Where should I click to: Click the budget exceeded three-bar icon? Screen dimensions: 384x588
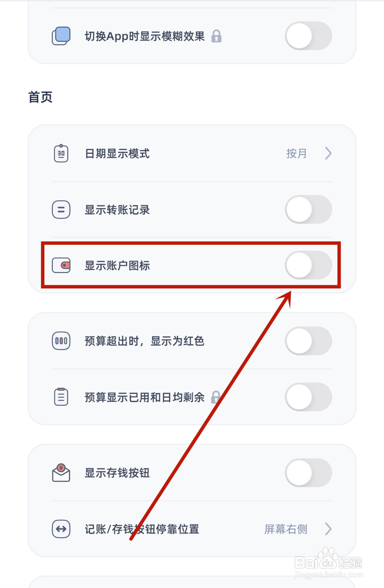point(61,341)
